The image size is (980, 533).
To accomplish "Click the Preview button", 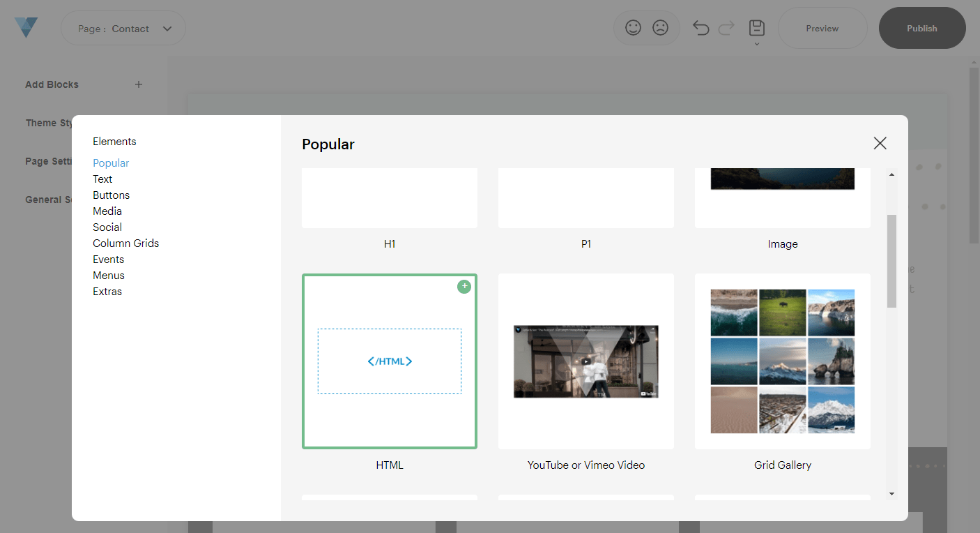I will tap(822, 28).
